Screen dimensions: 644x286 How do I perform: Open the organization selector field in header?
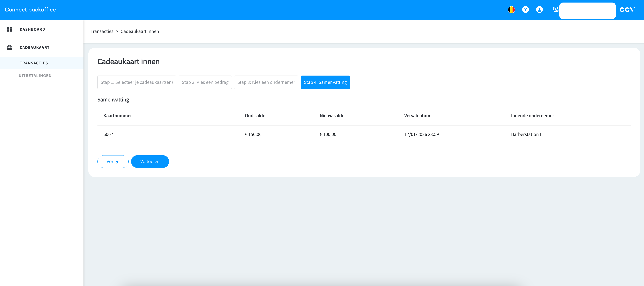587,11
